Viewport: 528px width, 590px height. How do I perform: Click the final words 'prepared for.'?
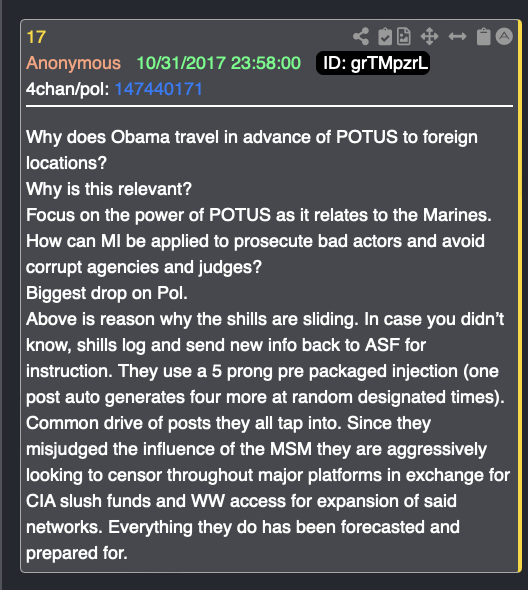point(77,553)
